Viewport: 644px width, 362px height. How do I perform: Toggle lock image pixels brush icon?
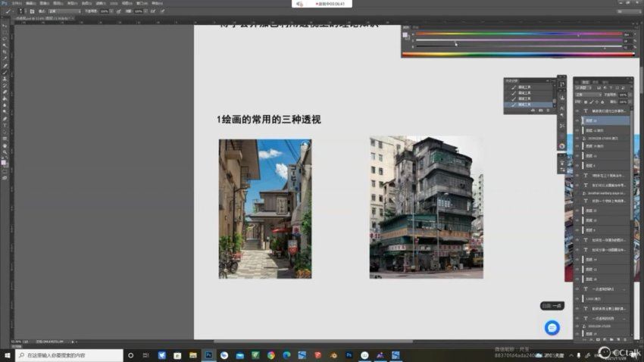pos(592,101)
